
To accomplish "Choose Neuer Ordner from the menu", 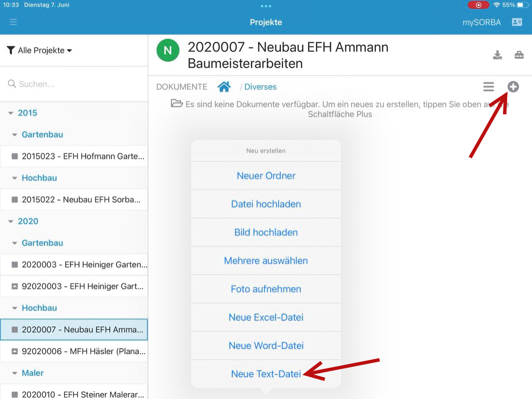I will (x=266, y=176).
